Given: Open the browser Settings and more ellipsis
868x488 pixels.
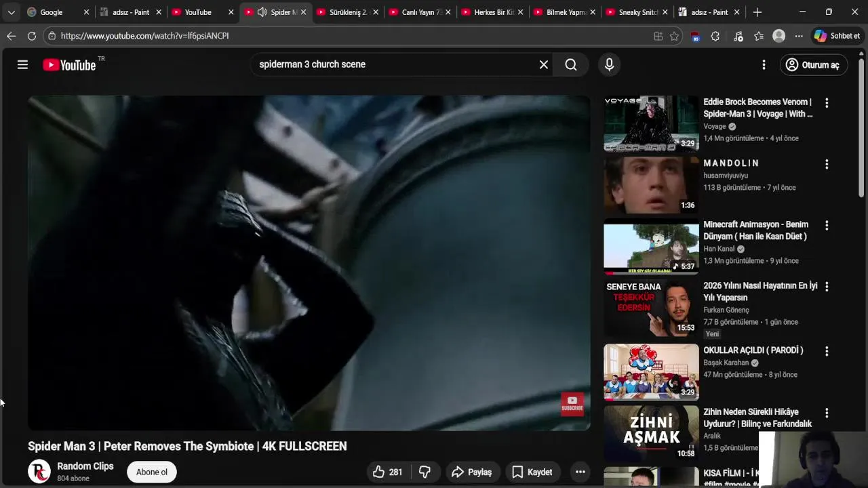Looking at the screenshot, I should [799, 36].
